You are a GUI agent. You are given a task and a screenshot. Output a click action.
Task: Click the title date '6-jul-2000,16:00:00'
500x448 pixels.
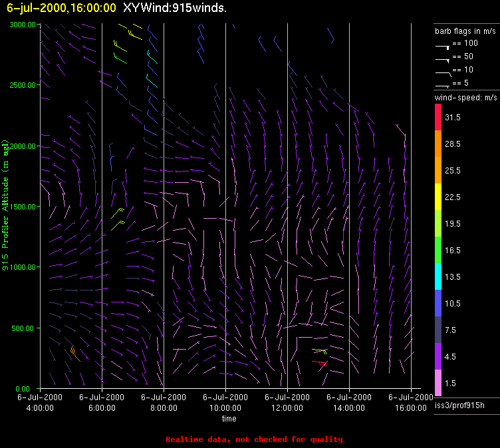pyautogui.click(x=62, y=8)
